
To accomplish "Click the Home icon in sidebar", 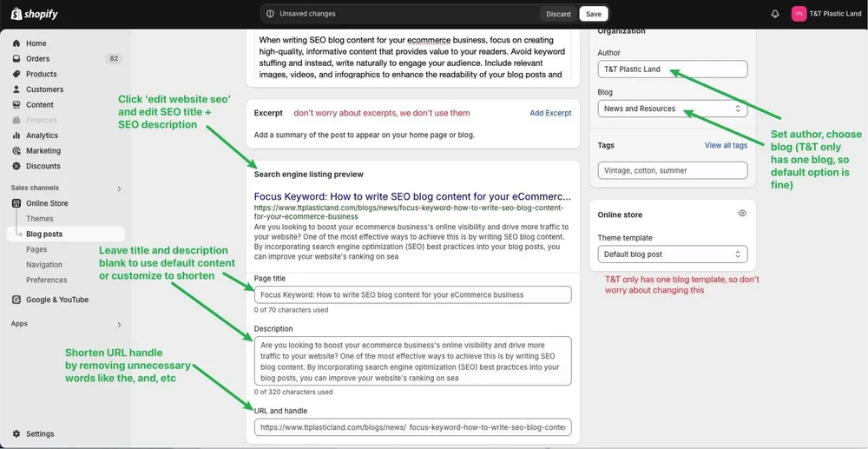I will tap(16, 43).
